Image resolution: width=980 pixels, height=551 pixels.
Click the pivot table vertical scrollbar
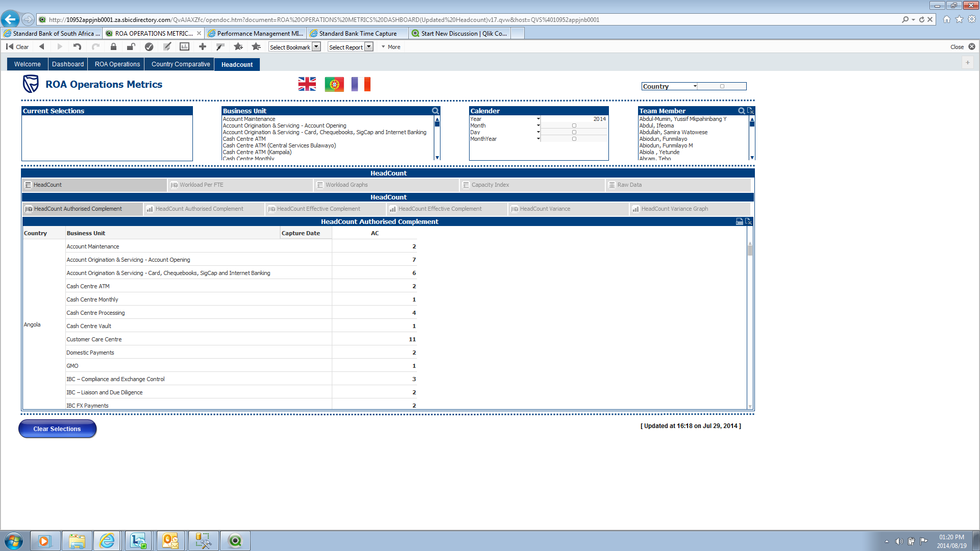point(750,324)
